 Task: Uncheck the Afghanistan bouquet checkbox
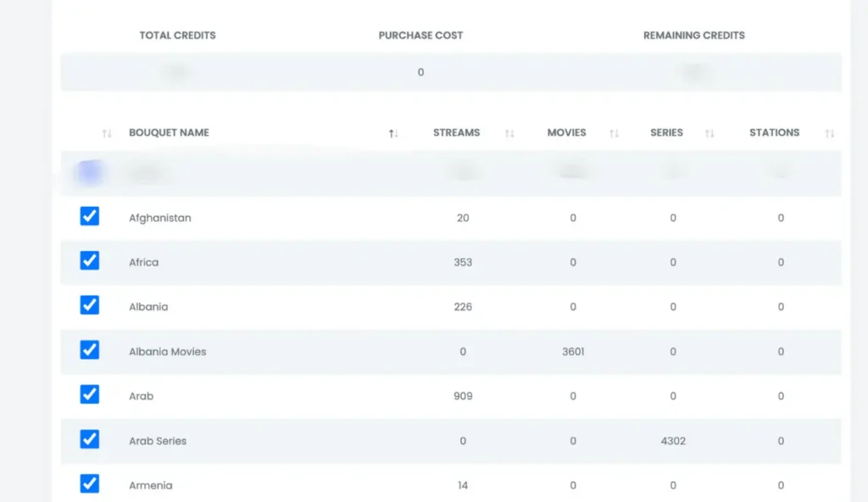point(90,216)
